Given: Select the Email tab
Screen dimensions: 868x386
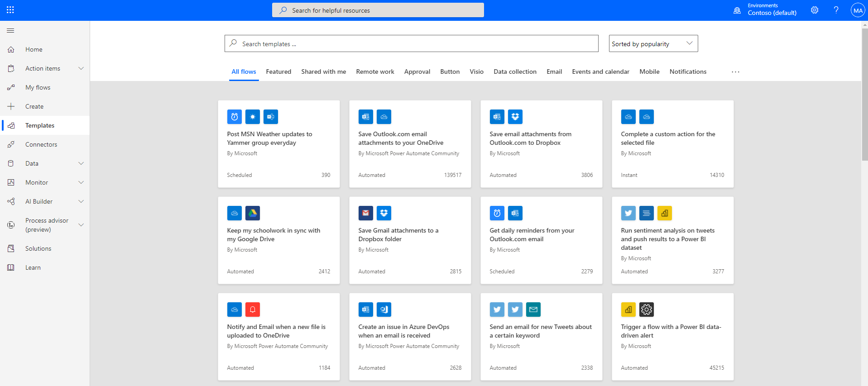Looking at the screenshot, I should pos(554,71).
